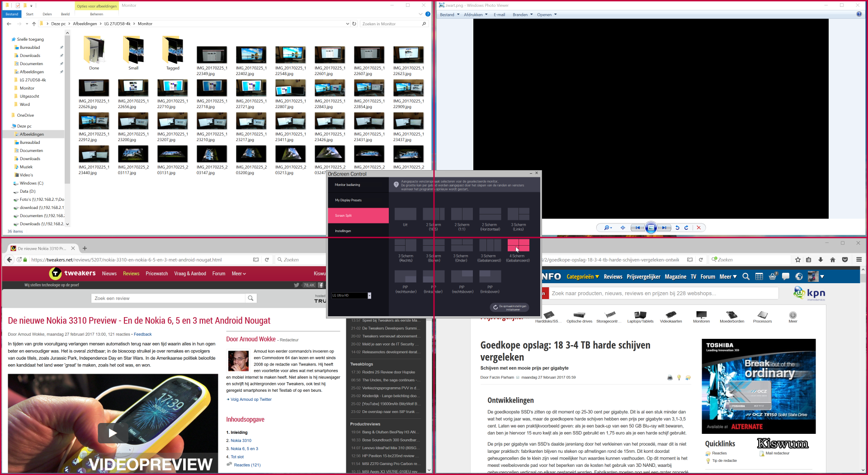Screen dimensions: 868x475
Task: Open a new tab in Tweakers browser
Action: [x=85, y=248]
